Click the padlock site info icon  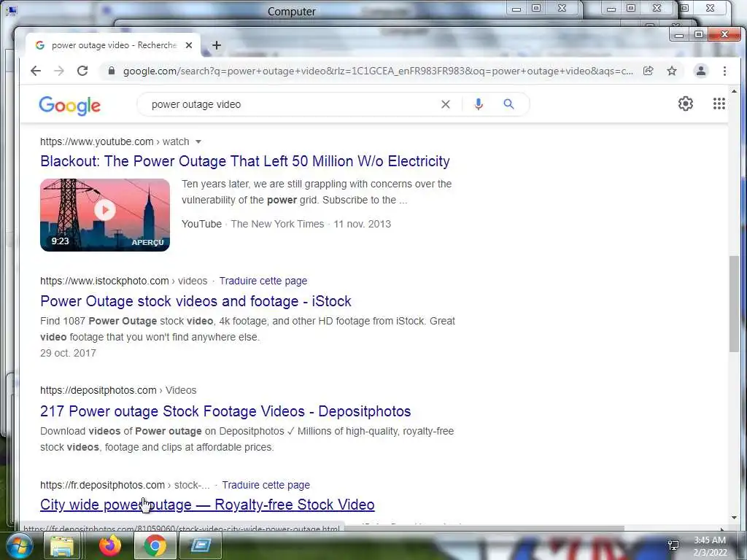point(112,71)
